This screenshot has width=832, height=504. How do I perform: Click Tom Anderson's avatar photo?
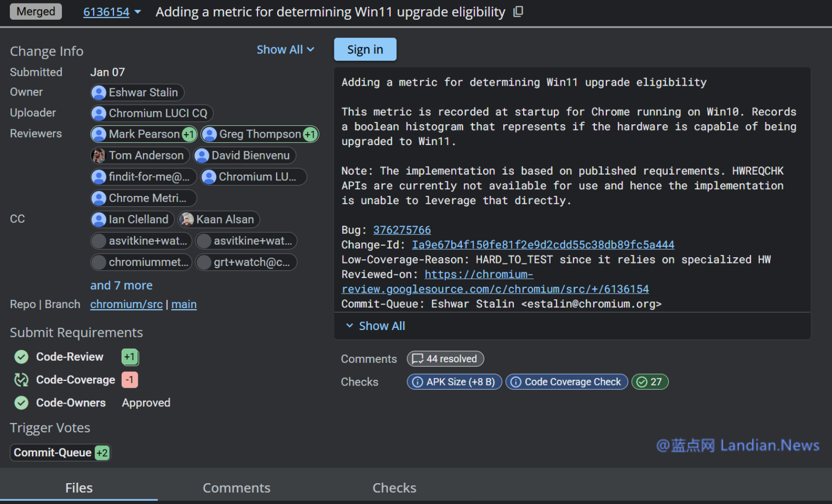pyautogui.click(x=98, y=155)
